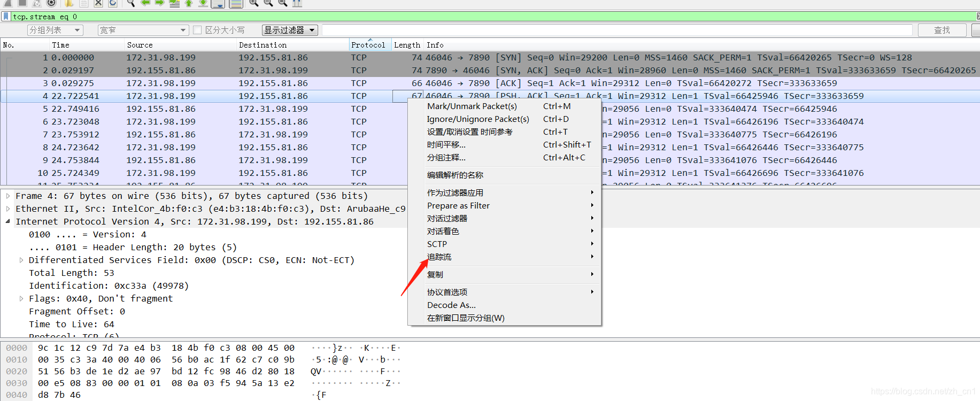980x401 pixels.
Task: Select 时间平移... menu item
Action: point(504,144)
